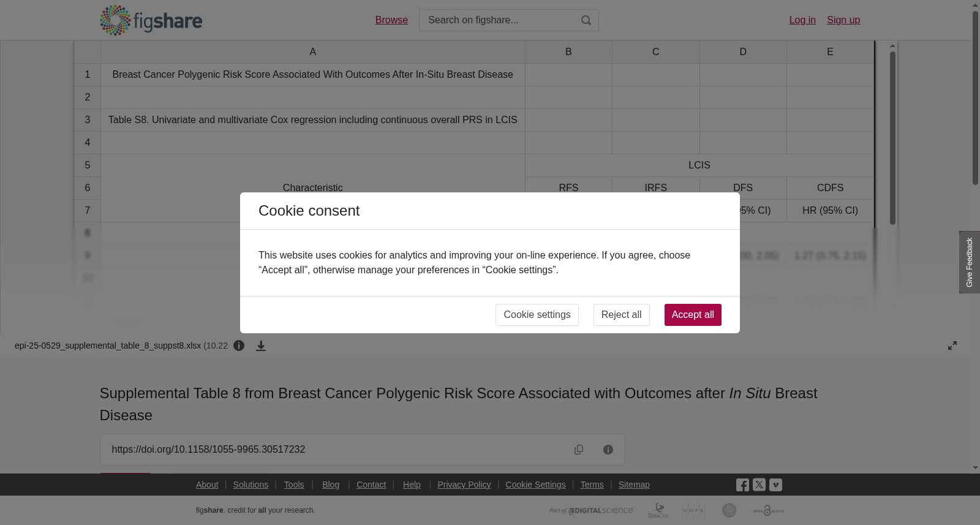Click the figshare logo

pyautogui.click(x=151, y=20)
